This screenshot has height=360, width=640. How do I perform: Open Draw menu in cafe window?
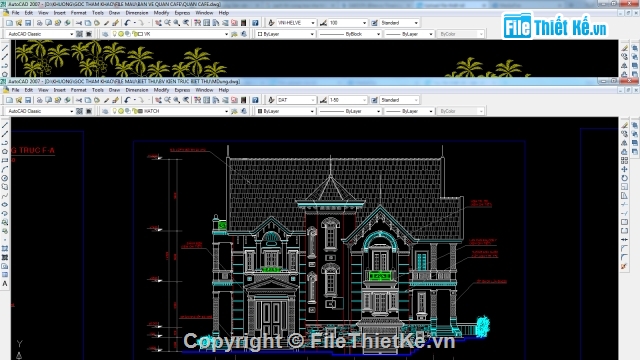pos(114,13)
